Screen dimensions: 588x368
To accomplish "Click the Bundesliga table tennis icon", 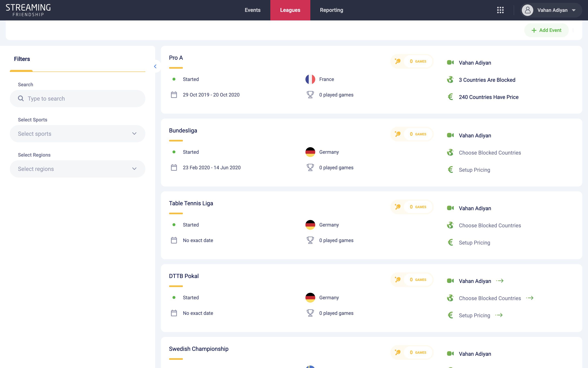I will pos(398,134).
